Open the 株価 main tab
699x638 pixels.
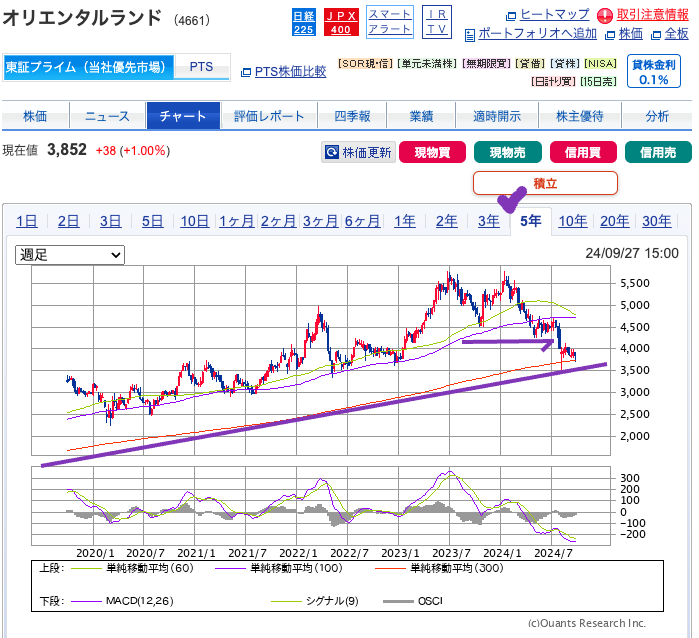[x=35, y=116]
